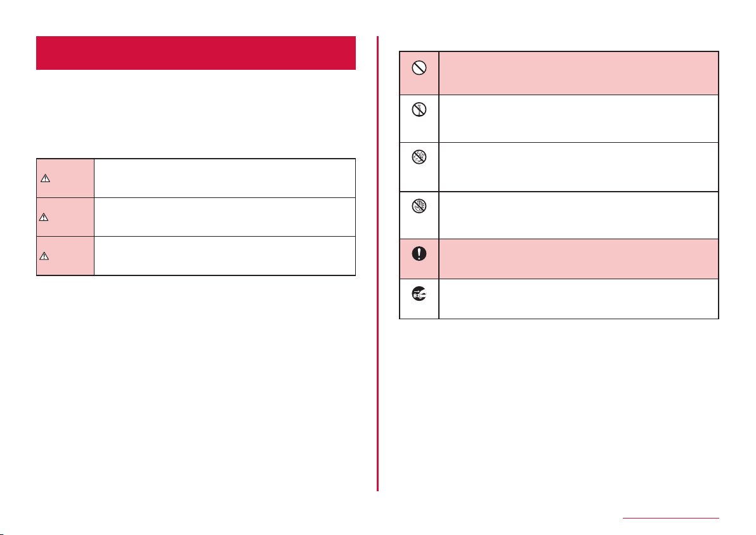Click the pink cell beside the circle-slash icon

click(x=578, y=73)
